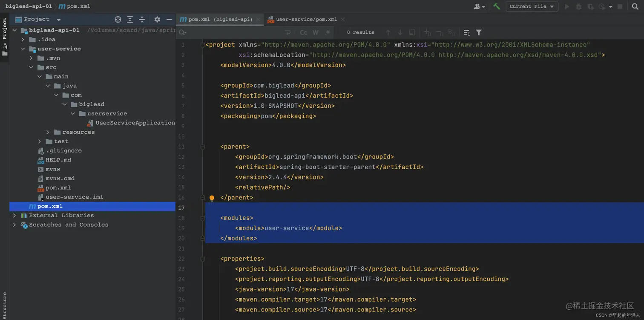Fold the properties tag at line 22
The image size is (644, 320).
click(203, 259)
